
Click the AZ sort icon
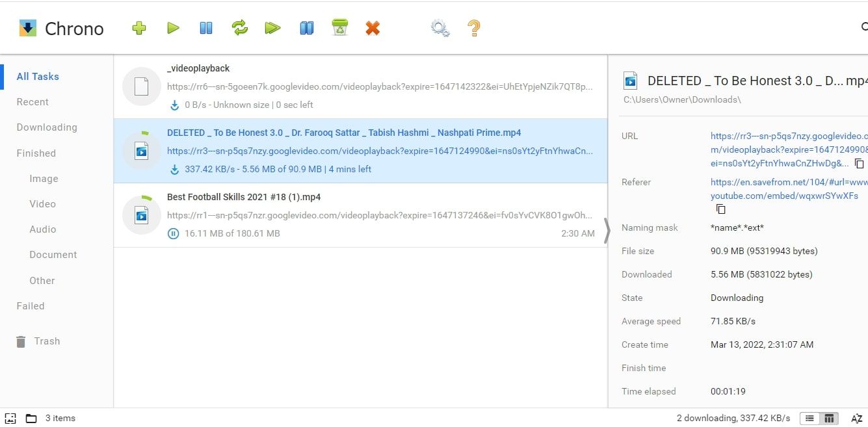(x=856, y=419)
